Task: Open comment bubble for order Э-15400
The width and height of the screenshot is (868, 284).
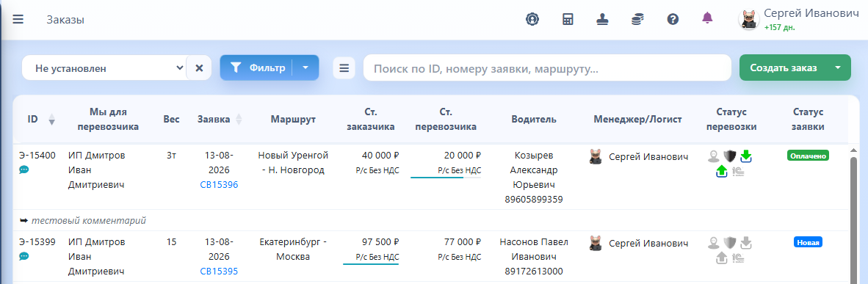Action: [x=23, y=170]
